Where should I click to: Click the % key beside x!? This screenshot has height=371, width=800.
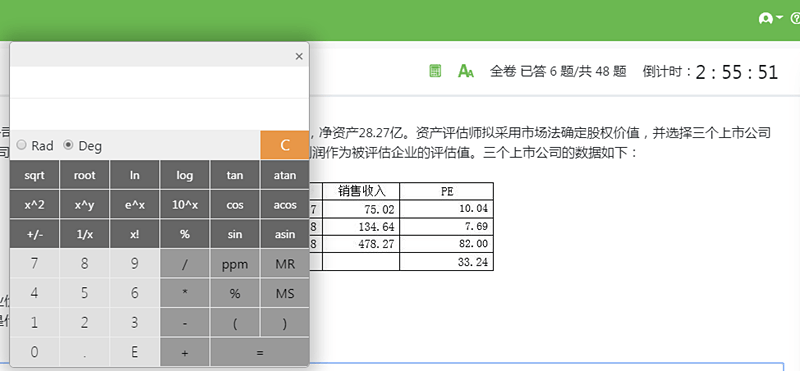pyautogui.click(x=185, y=234)
